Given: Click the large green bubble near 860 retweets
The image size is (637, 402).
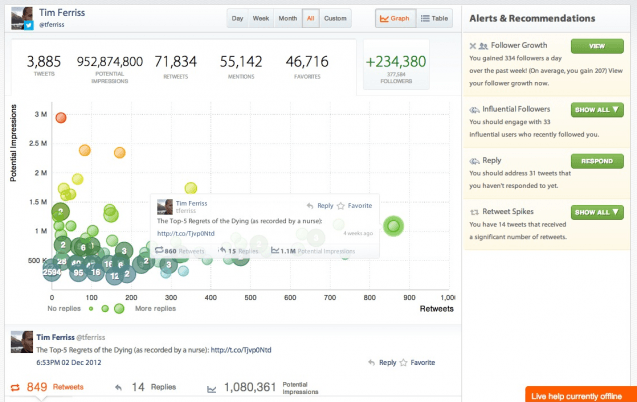Looking at the screenshot, I should coord(393,226).
